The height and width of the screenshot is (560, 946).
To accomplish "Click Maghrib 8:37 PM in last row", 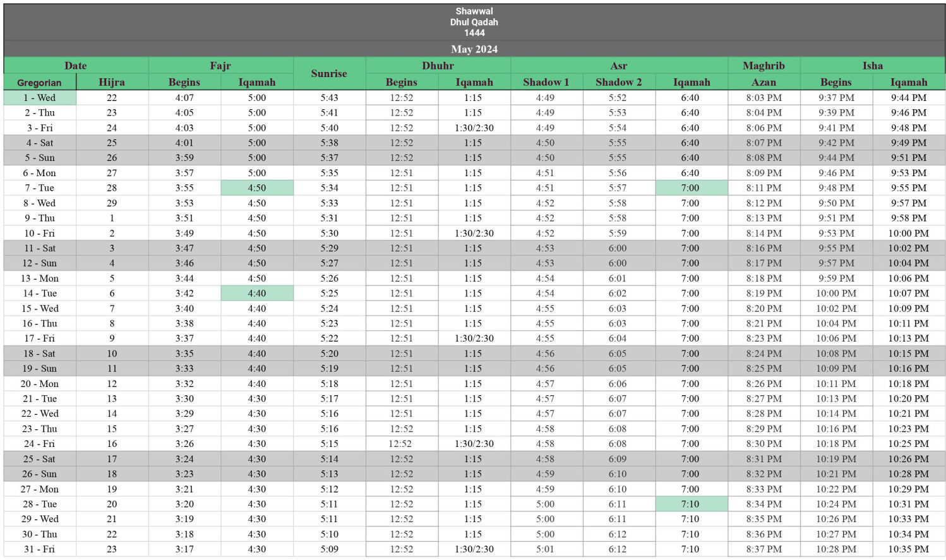I will 763,549.
